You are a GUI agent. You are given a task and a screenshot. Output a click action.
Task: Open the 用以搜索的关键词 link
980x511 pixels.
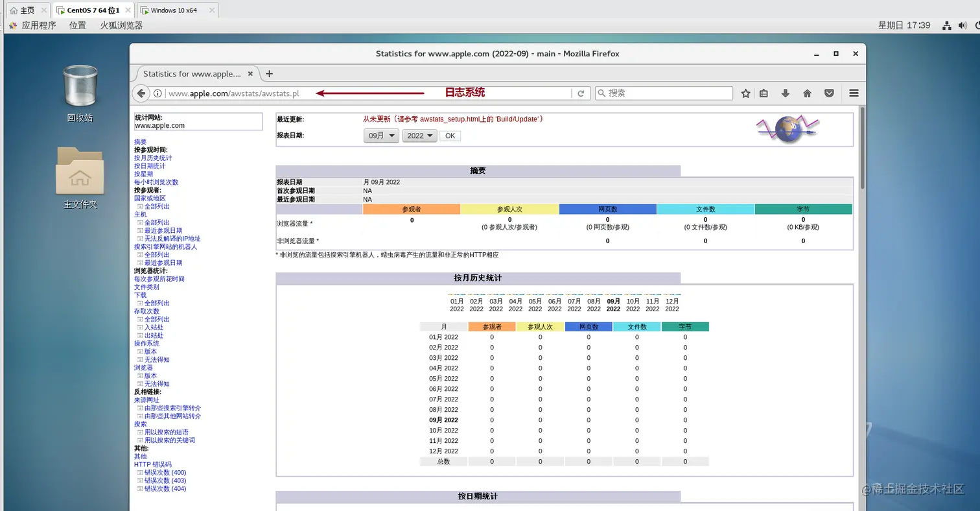click(170, 440)
